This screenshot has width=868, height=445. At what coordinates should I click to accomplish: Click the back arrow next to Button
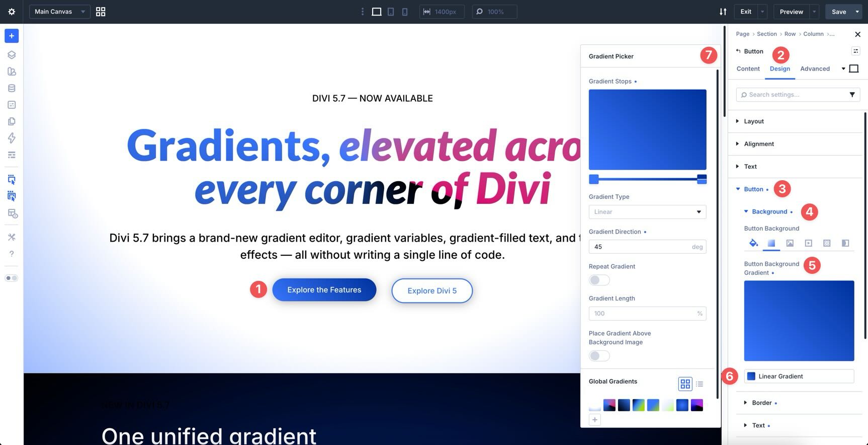(x=738, y=51)
